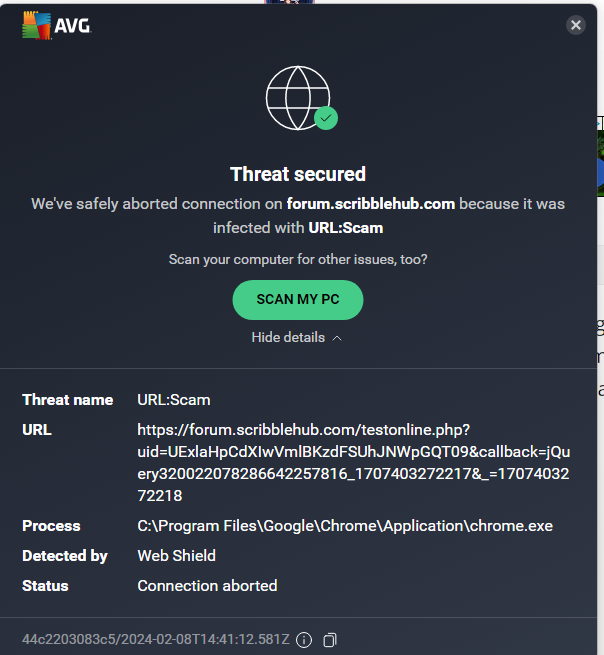Image resolution: width=604 pixels, height=655 pixels.
Task: Click the Web Shield detected-by value
Action: (x=177, y=556)
